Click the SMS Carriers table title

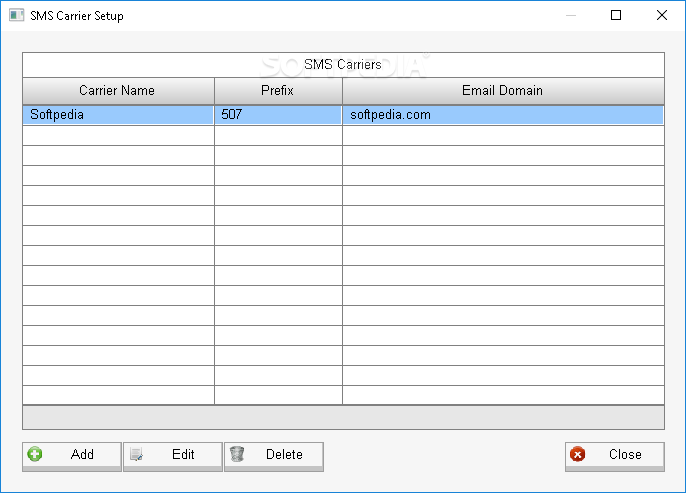343,65
